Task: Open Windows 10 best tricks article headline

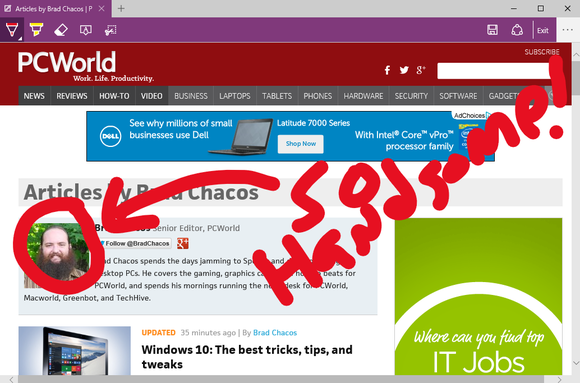Action: click(247, 357)
